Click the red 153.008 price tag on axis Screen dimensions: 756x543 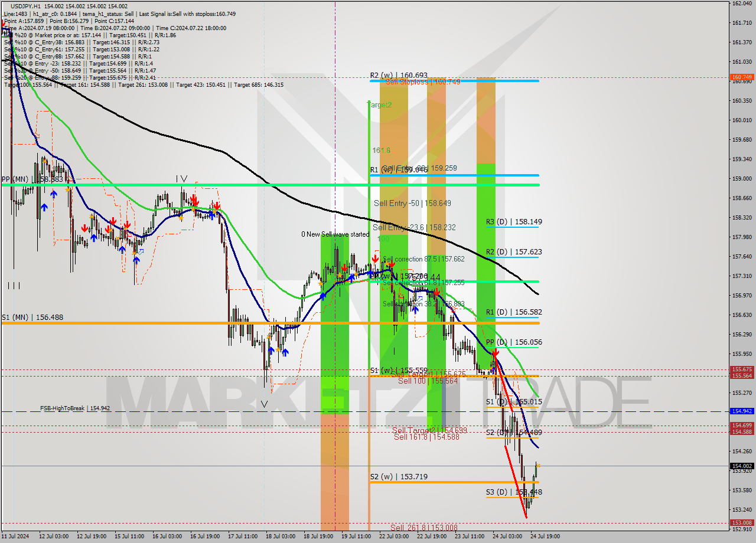point(741,523)
